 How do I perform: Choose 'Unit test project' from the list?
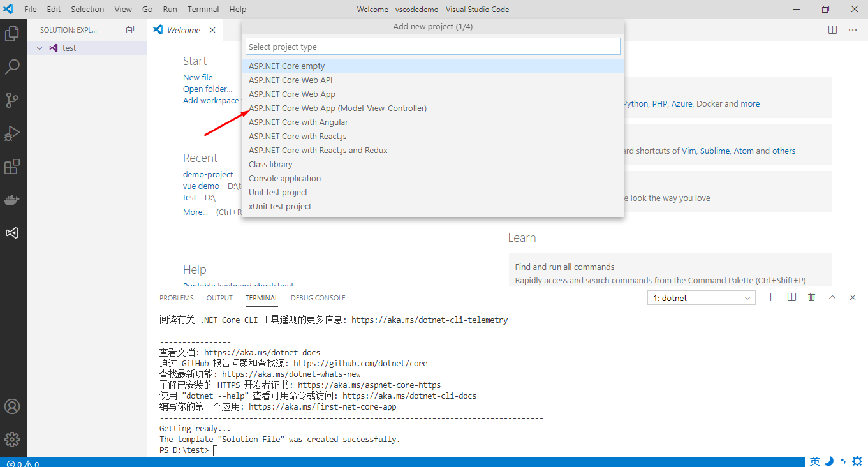433,192
